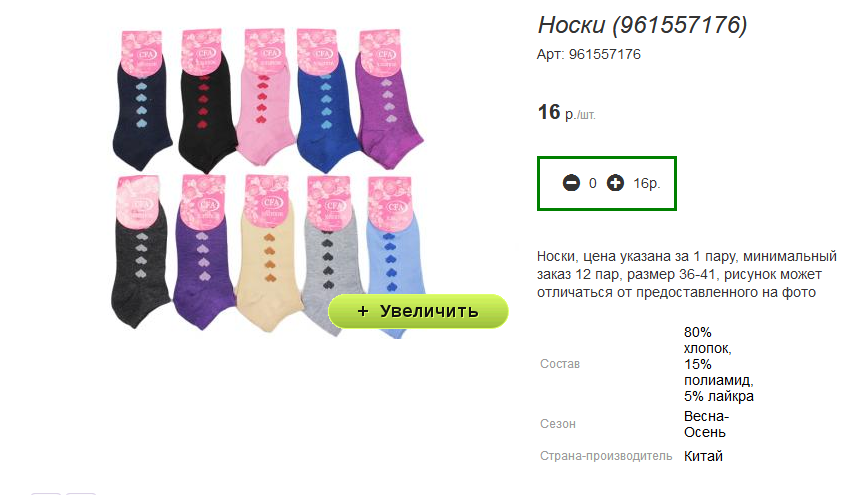This screenshot has height=495, width=868.
Task: Click the magenta sock in top row
Action: coord(389,100)
